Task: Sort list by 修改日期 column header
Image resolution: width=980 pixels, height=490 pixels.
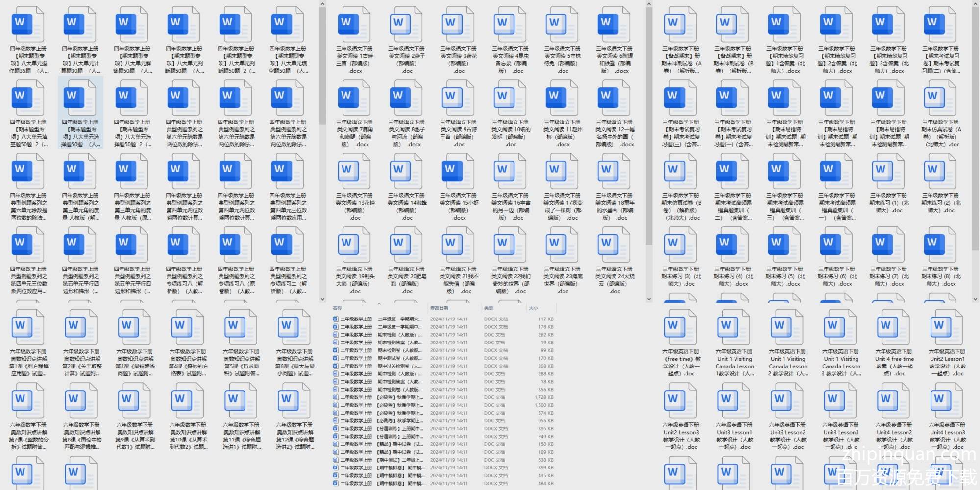Action: click(439, 308)
